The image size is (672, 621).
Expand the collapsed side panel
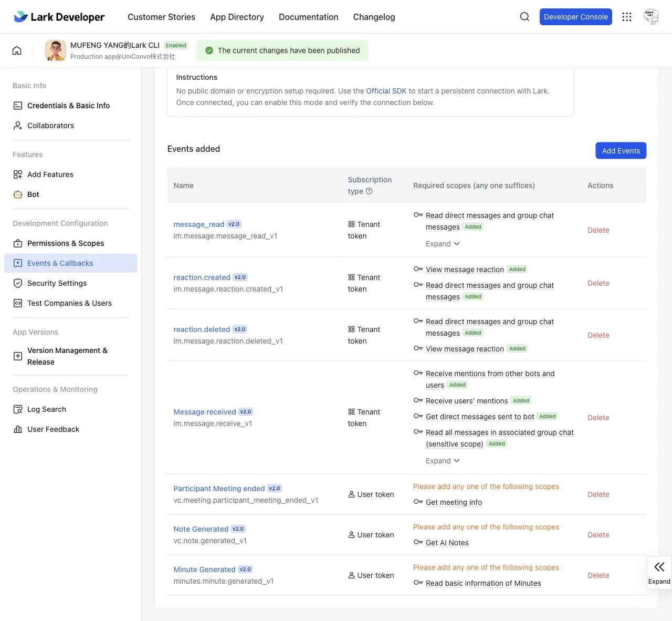click(x=659, y=572)
